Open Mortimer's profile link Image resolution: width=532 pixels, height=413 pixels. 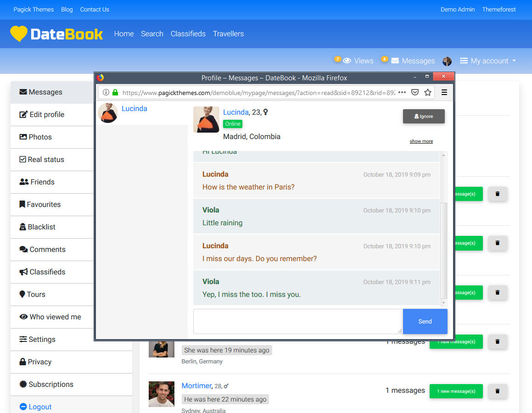(196, 386)
